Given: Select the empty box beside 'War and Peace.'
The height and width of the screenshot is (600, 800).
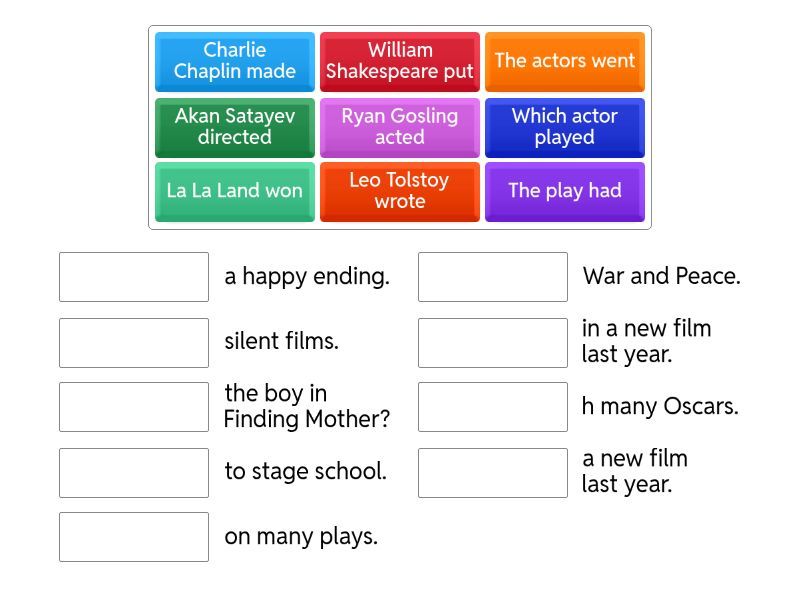Looking at the screenshot, I should (x=493, y=277).
